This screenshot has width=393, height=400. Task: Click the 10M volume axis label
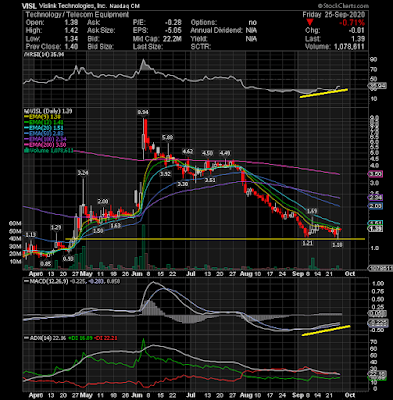15,262
